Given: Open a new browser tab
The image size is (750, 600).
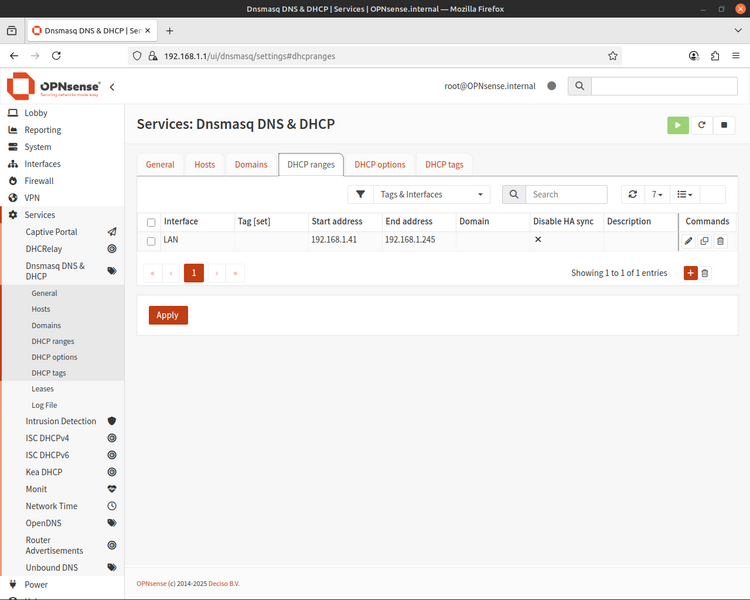Looking at the screenshot, I should 169,31.
